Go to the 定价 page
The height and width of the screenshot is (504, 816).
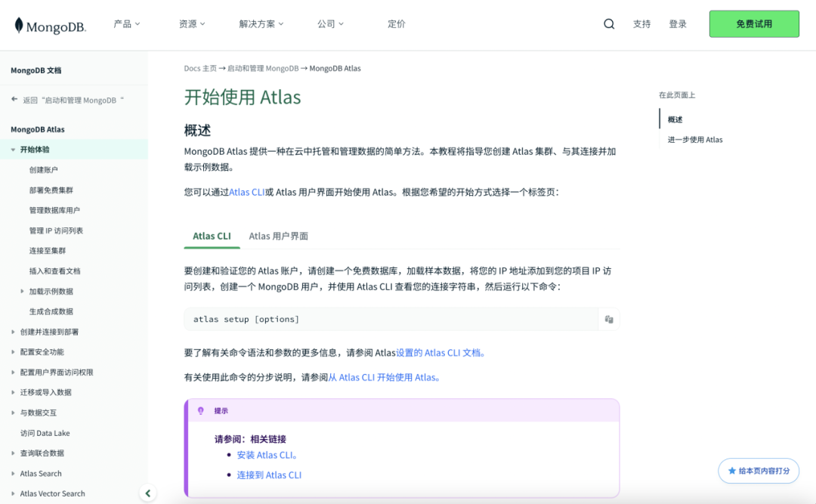[397, 24]
